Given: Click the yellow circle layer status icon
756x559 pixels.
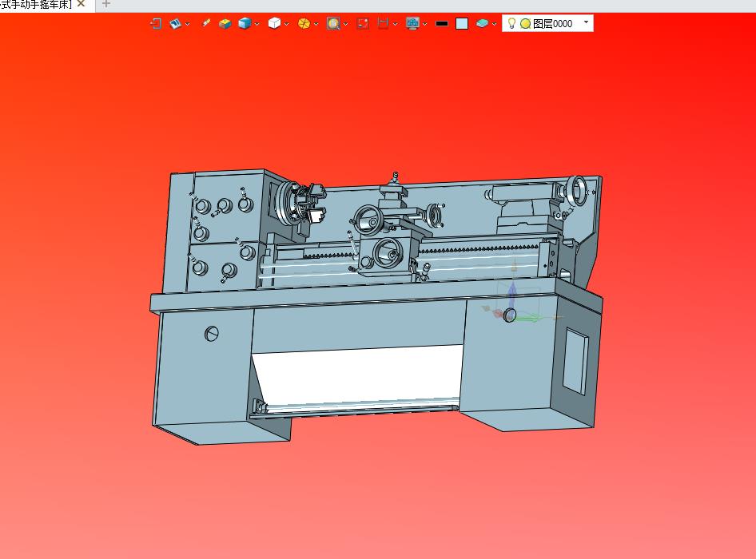Looking at the screenshot, I should [526, 23].
